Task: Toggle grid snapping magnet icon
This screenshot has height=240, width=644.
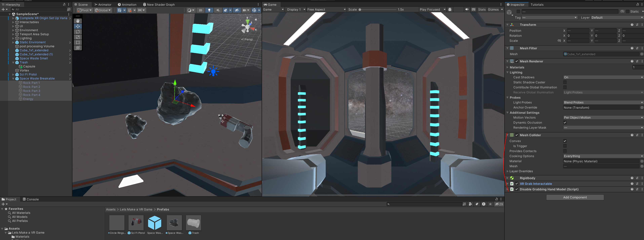Action: (x=129, y=10)
